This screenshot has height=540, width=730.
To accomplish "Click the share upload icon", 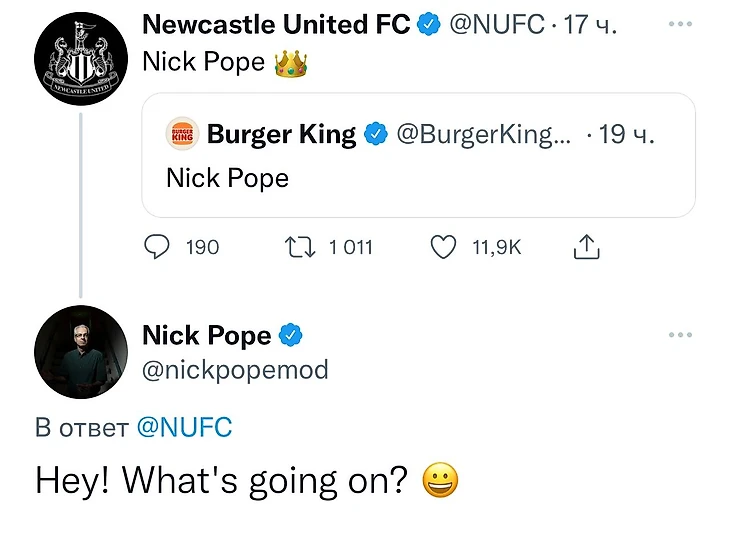I will [586, 247].
